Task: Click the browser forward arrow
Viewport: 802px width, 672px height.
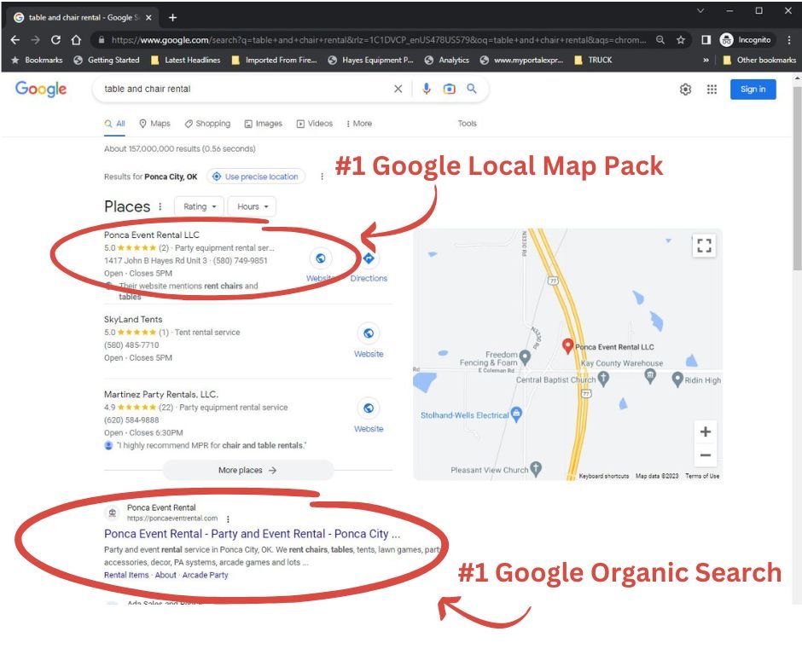Action: click(x=35, y=40)
